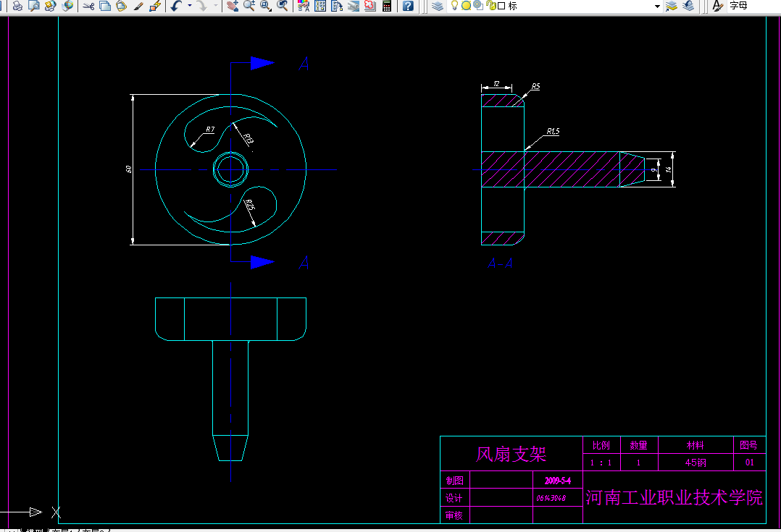Image resolution: width=781 pixels, height=532 pixels.
Task: Click the Undo arrow
Action: pyautogui.click(x=176, y=6)
